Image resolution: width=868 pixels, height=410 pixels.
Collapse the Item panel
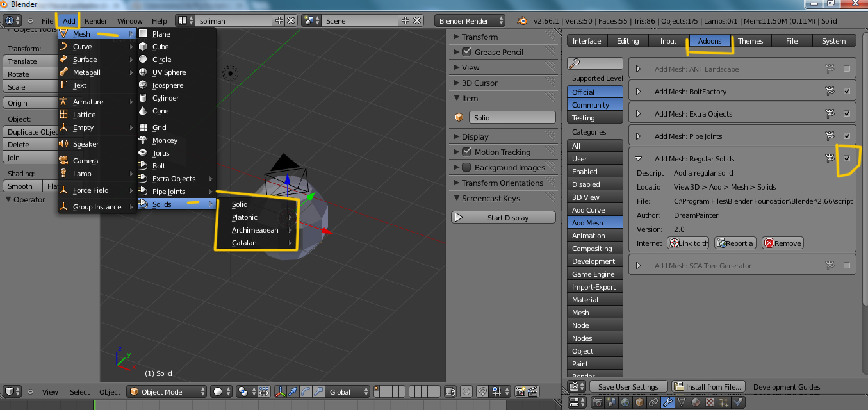pos(456,99)
